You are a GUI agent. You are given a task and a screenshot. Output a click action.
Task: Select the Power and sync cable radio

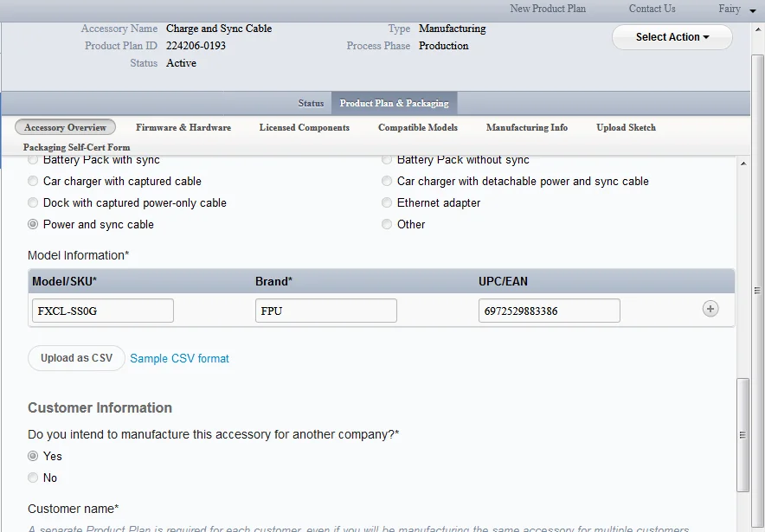33,224
